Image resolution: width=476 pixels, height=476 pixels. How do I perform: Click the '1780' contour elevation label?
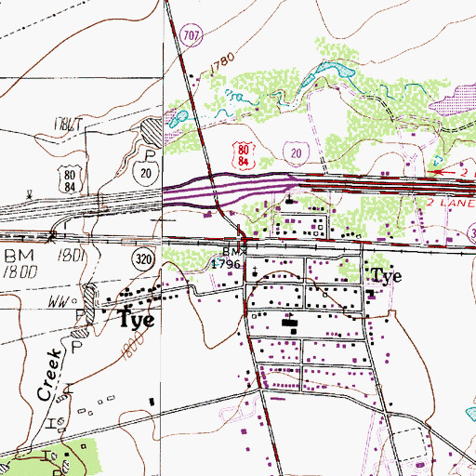[x=222, y=63]
